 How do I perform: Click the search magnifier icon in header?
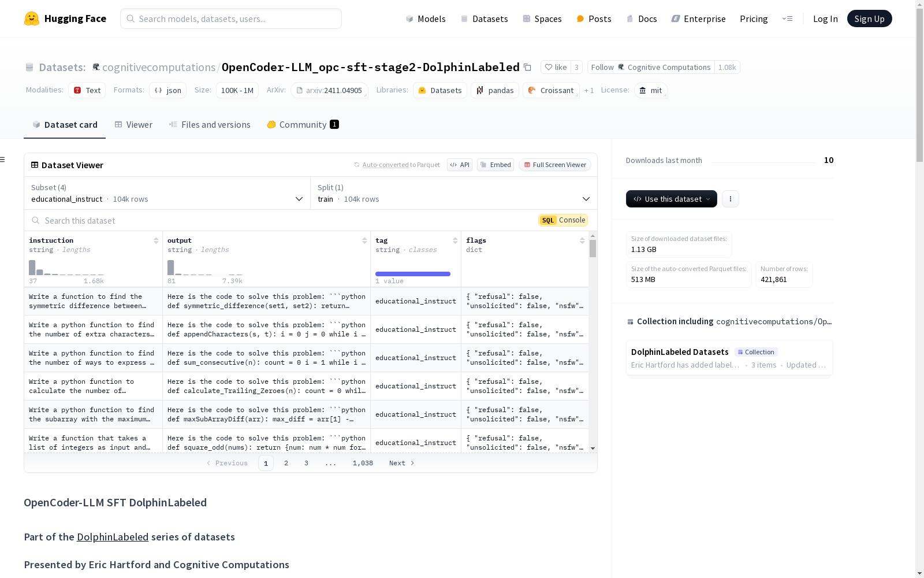pyautogui.click(x=131, y=18)
